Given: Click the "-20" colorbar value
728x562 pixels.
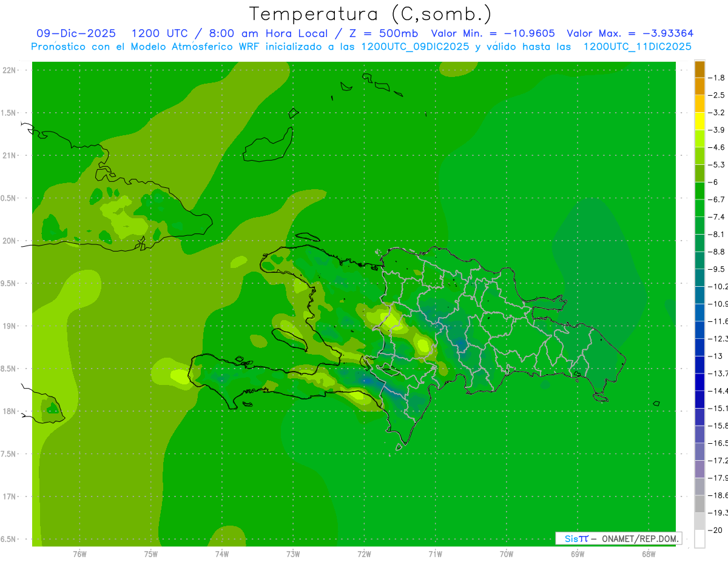Looking at the screenshot, I should click(715, 530).
